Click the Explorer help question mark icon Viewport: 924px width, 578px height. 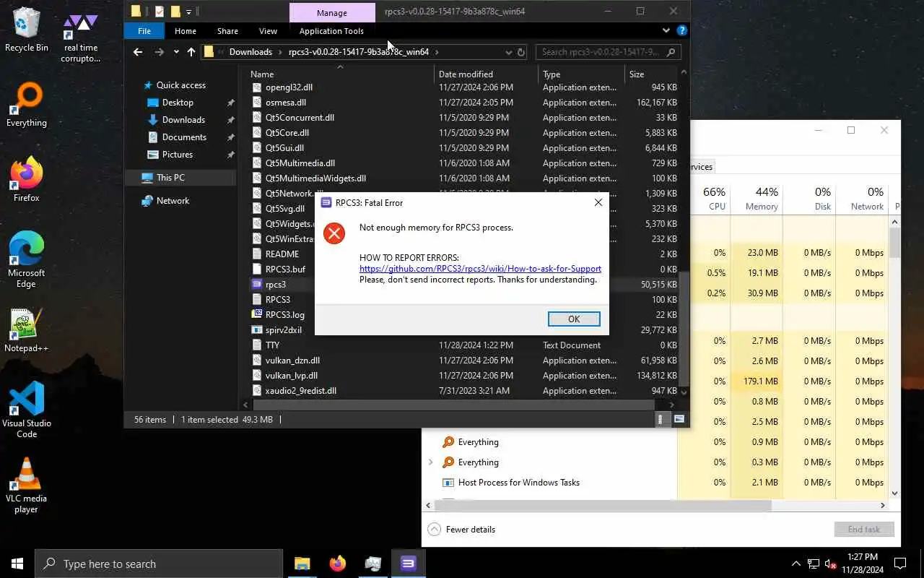pyautogui.click(x=681, y=31)
